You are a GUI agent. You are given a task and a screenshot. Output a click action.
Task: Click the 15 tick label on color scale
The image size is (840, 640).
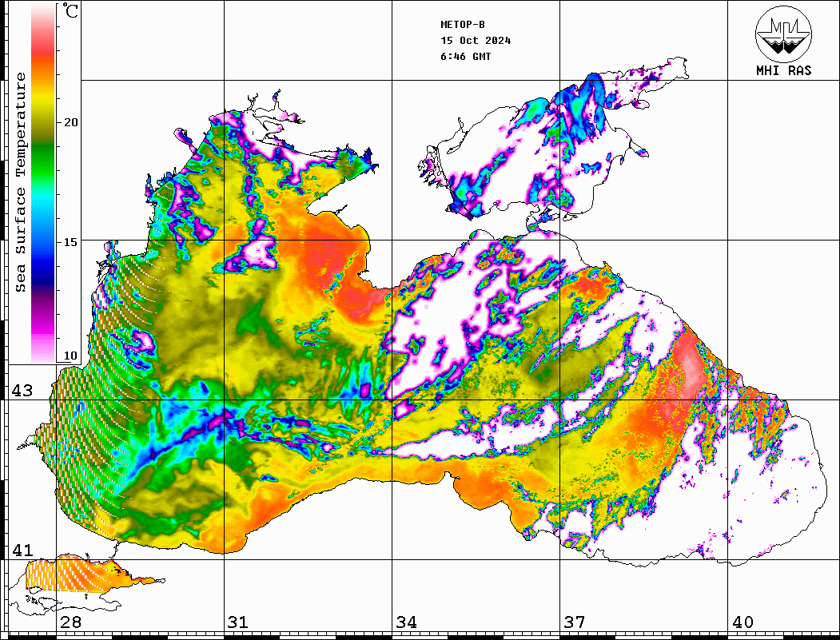[x=70, y=242]
